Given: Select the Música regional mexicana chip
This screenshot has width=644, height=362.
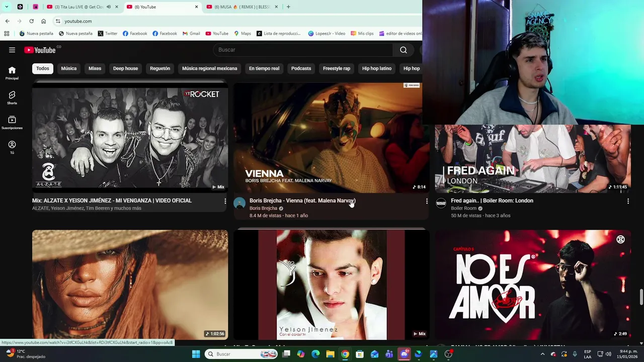Looking at the screenshot, I should pos(209,68).
